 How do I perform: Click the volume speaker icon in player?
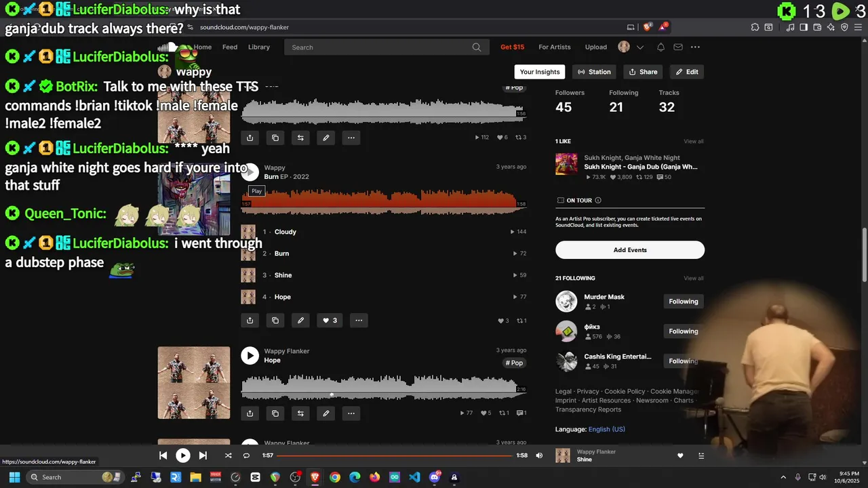pyautogui.click(x=539, y=455)
